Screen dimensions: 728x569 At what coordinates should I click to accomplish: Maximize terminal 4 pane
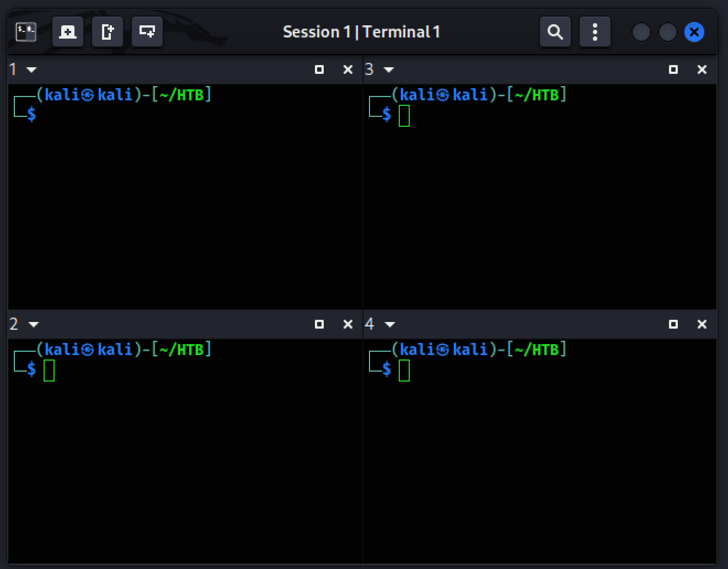click(673, 324)
